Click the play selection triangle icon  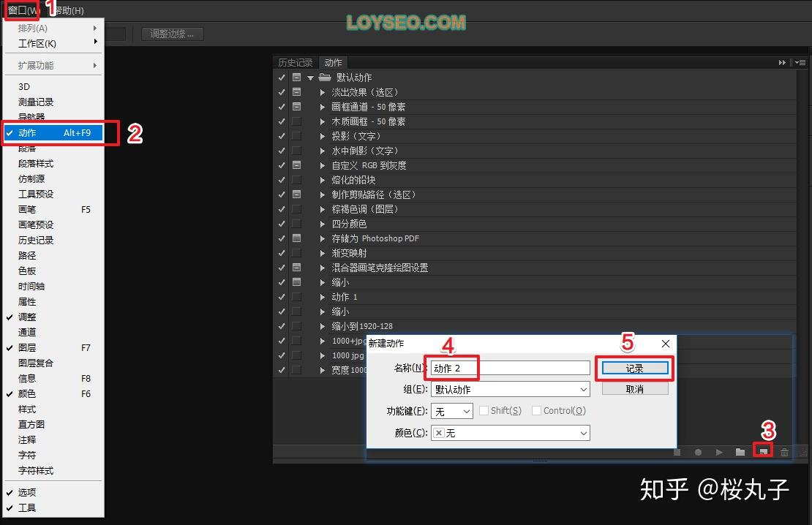[719, 452]
